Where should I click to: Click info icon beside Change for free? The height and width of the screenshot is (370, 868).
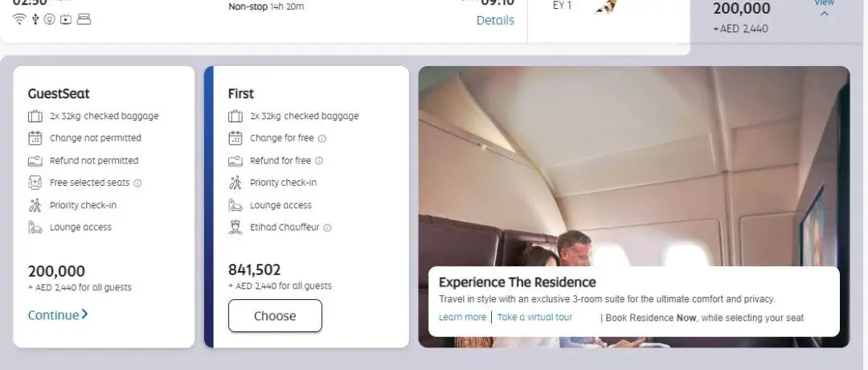(x=322, y=139)
